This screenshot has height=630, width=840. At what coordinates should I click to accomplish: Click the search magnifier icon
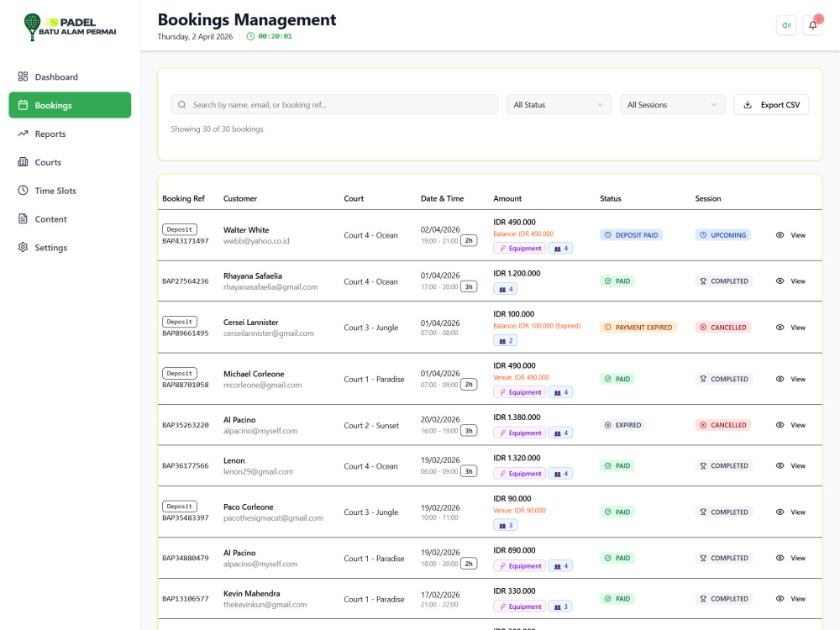point(182,104)
